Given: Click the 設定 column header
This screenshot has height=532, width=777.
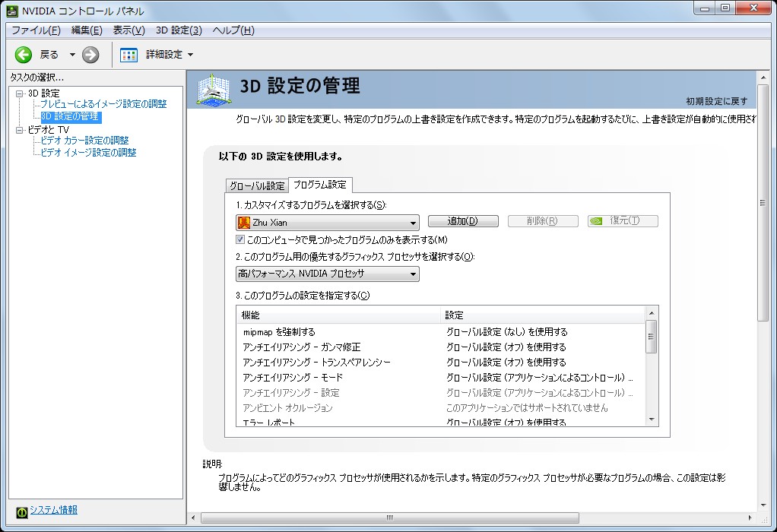Looking at the screenshot, I should coord(543,315).
